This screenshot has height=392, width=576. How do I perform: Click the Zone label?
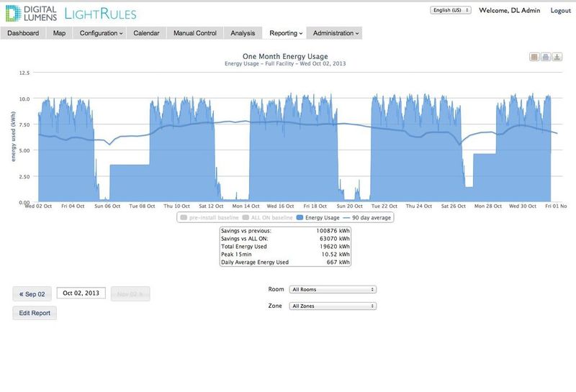click(275, 306)
